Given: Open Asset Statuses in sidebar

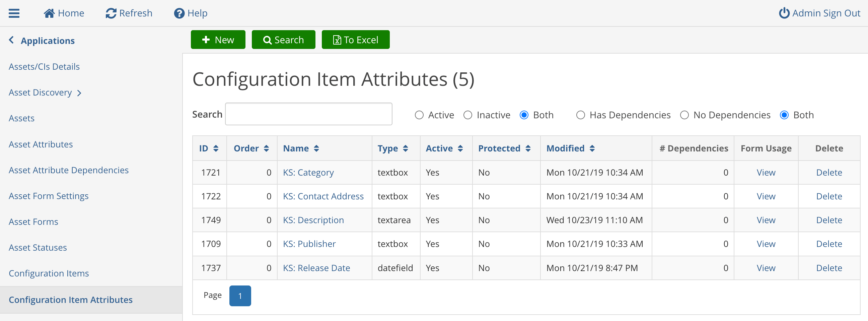Looking at the screenshot, I should coord(38,247).
